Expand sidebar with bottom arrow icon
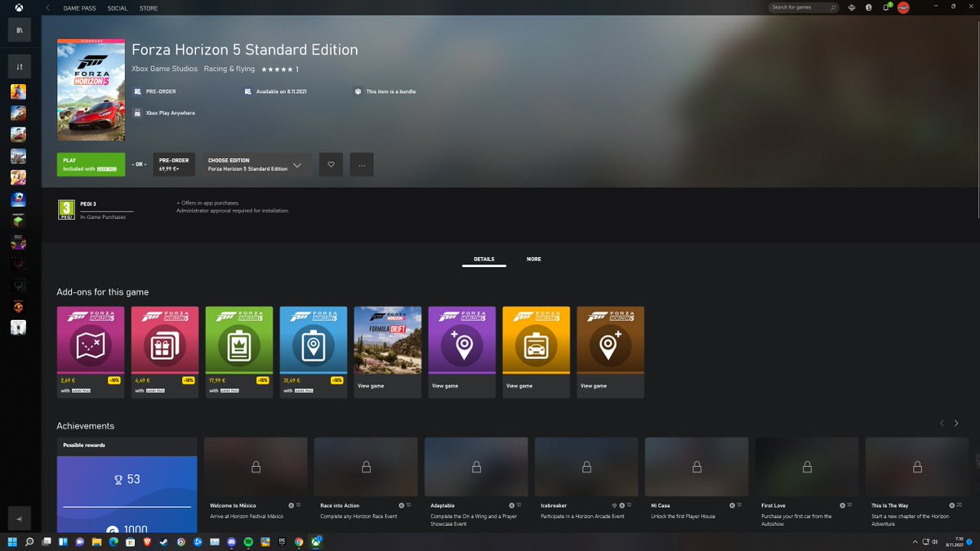The image size is (980, 551). (x=19, y=518)
